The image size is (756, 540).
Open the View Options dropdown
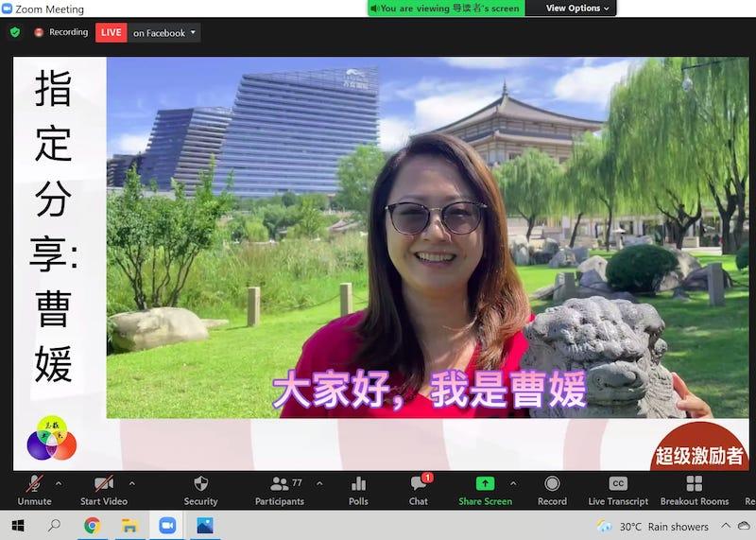tap(578, 9)
